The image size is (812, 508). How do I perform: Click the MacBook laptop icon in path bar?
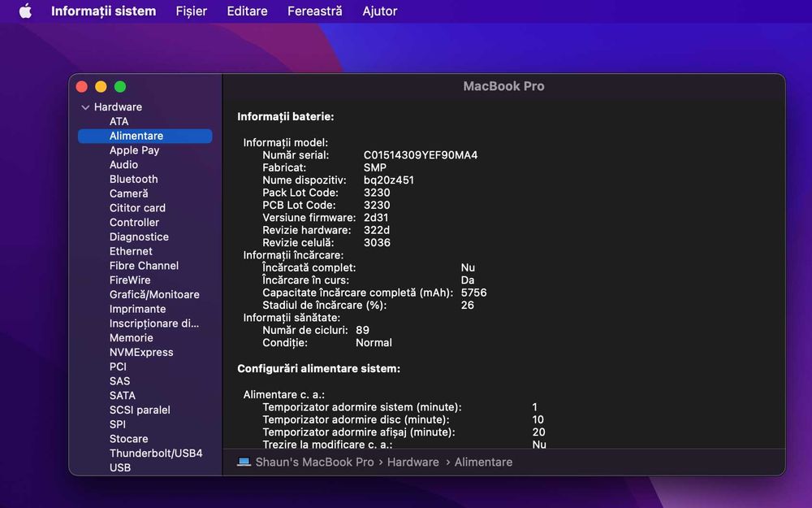[244, 462]
